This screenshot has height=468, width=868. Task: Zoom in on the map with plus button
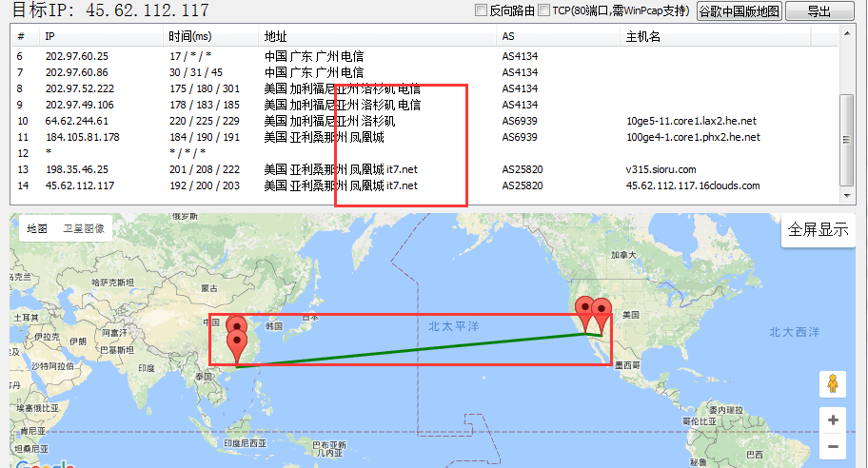click(833, 419)
